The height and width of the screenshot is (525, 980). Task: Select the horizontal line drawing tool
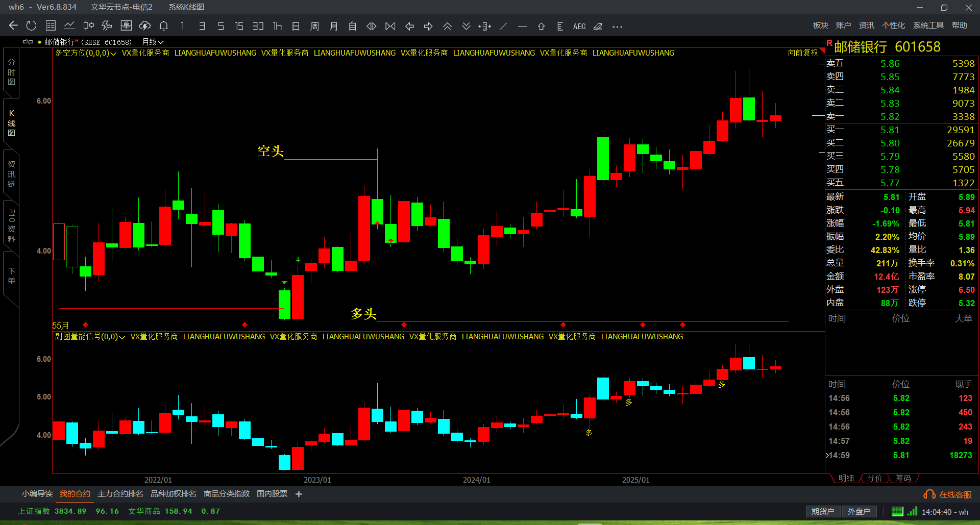522,26
